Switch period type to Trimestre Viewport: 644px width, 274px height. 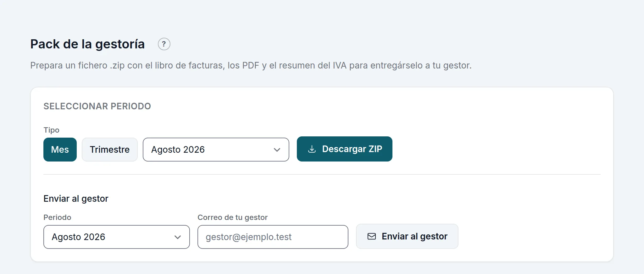point(110,150)
